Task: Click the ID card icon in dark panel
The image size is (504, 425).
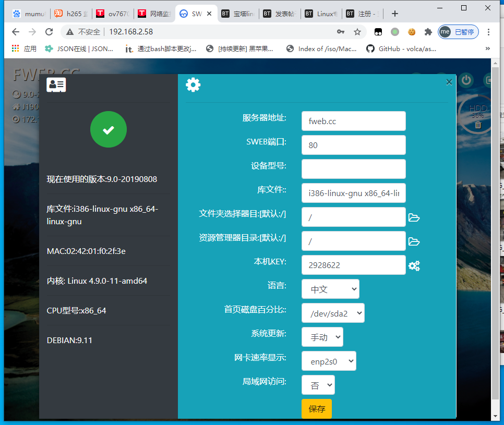Action: pyautogui.click(x=56, y=85)
